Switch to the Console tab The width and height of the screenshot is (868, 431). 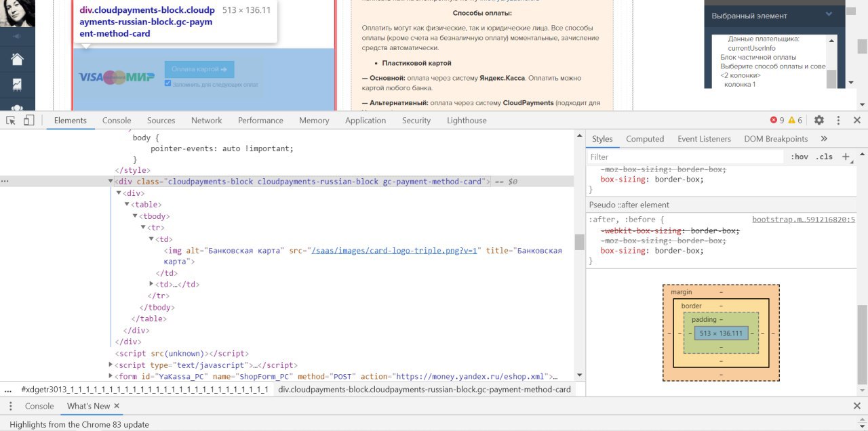pyautogui.click(x=117, y=120)
